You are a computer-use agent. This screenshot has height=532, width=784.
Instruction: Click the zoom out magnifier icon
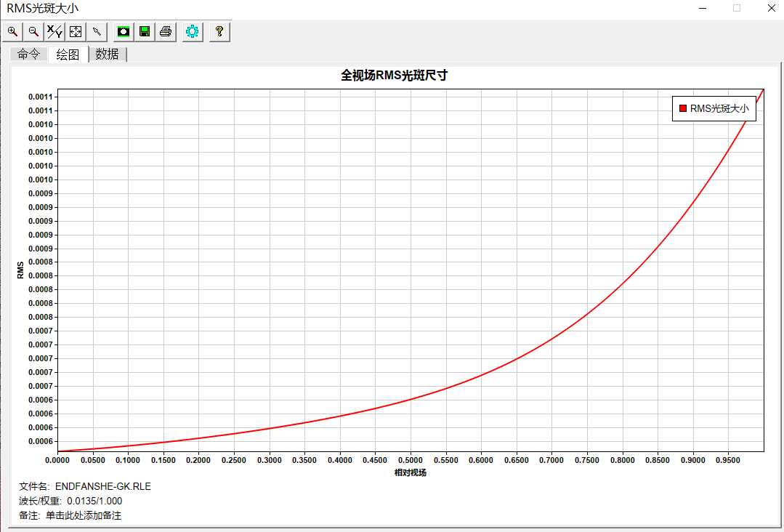(33, 32)
